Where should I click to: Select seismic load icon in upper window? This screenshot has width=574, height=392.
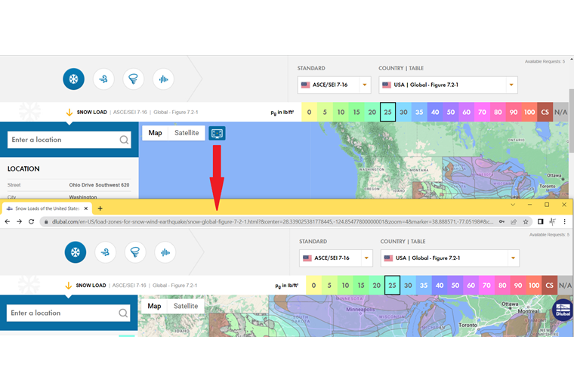[x=163, y=79]
